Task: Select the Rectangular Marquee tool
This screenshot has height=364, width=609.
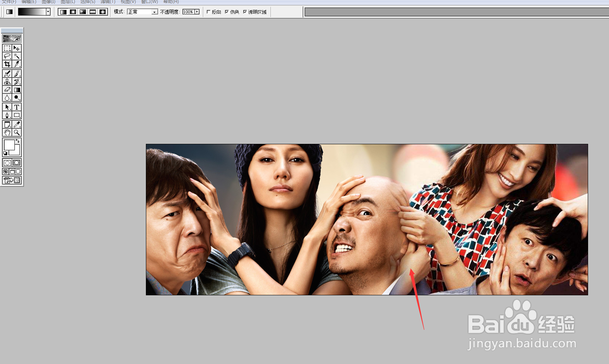Action: pos(7,48)
